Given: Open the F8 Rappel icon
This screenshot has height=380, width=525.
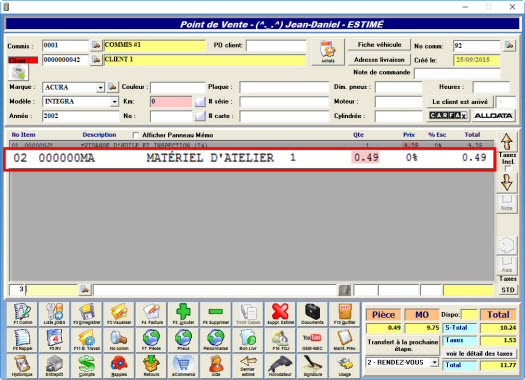Looking at the screenshot, I should [x=22, y=340].
